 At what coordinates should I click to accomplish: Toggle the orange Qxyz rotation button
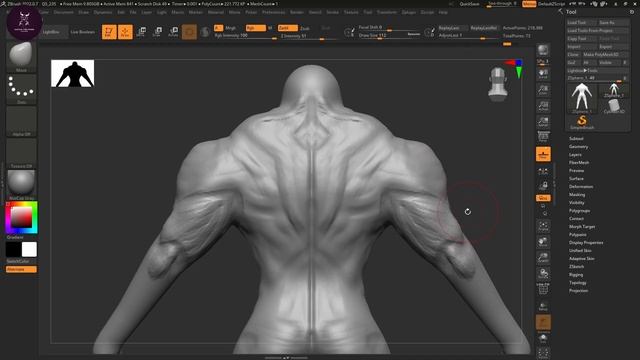click(x=543, y=198)
